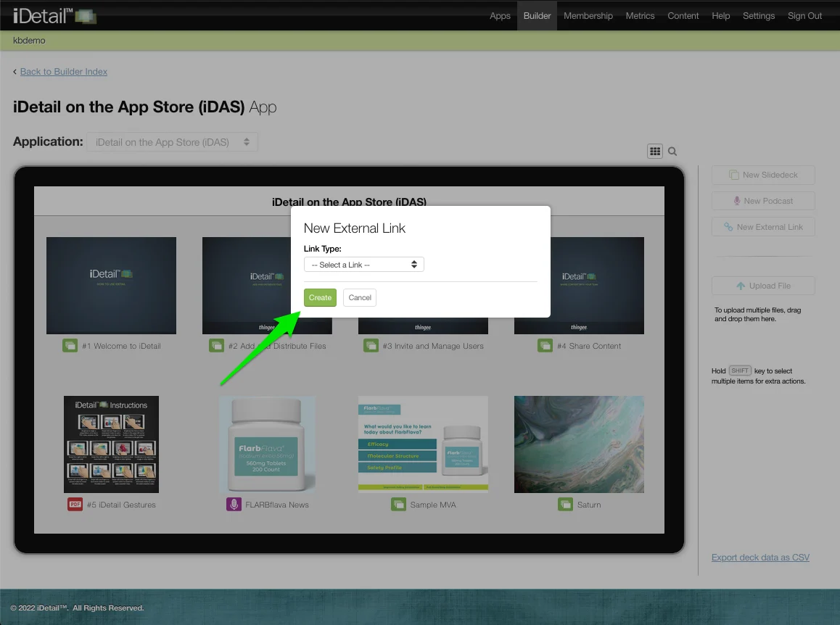The width and height of the screenshot is (840, 625).
Task: Click the grid view icon
Action: coord(655,152)
